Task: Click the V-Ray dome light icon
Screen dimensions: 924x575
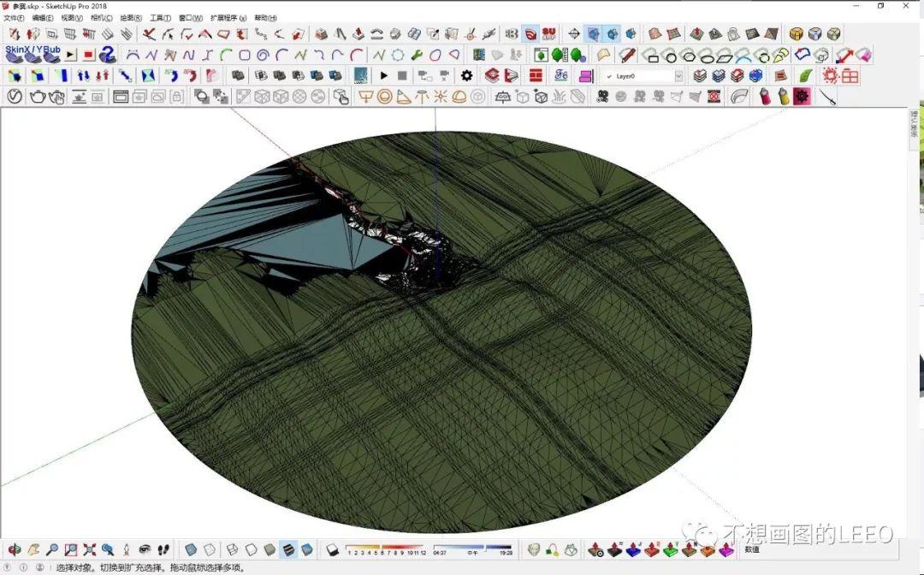Action: point(459,97)
